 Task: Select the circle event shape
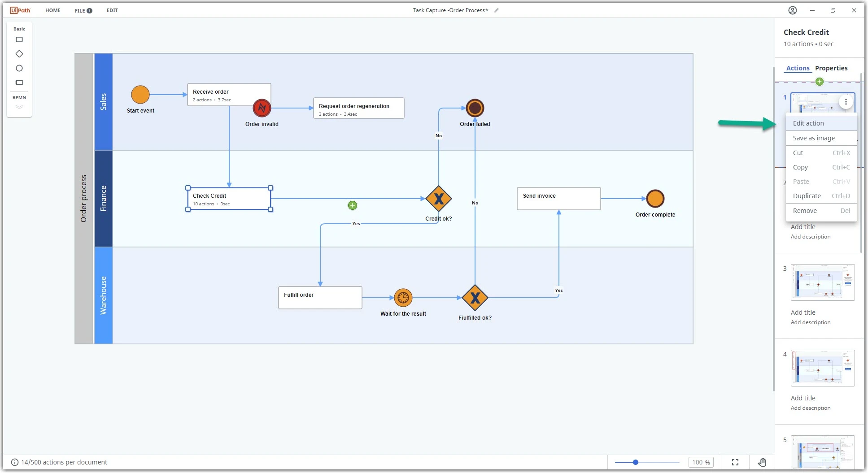19,68
